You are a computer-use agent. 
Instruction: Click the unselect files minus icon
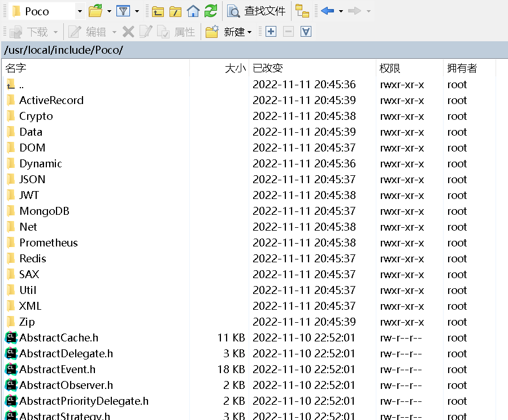288,32
